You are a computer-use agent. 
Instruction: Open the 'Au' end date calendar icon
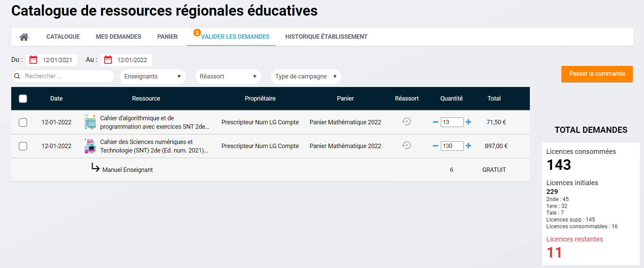pyautogui.click(x=108, y=60)
